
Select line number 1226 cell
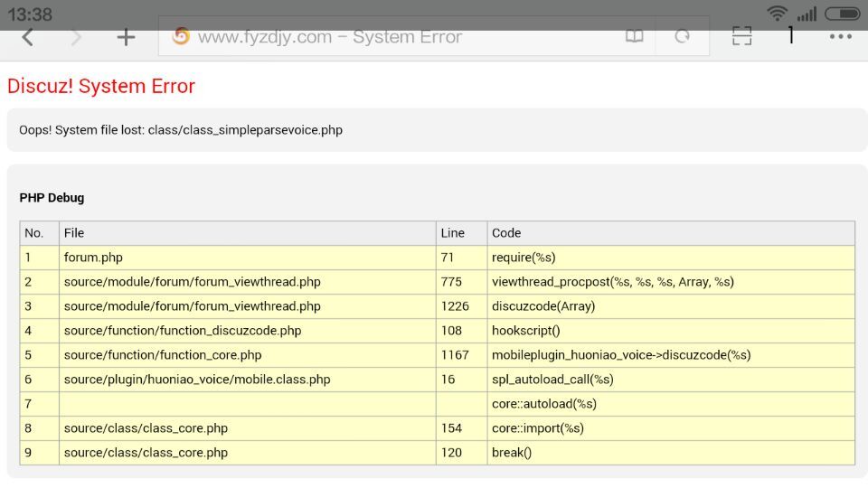[462, 306]
